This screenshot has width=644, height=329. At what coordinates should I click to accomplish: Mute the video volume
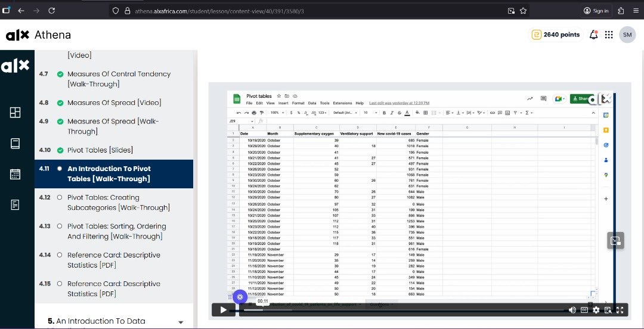(572, 310)
